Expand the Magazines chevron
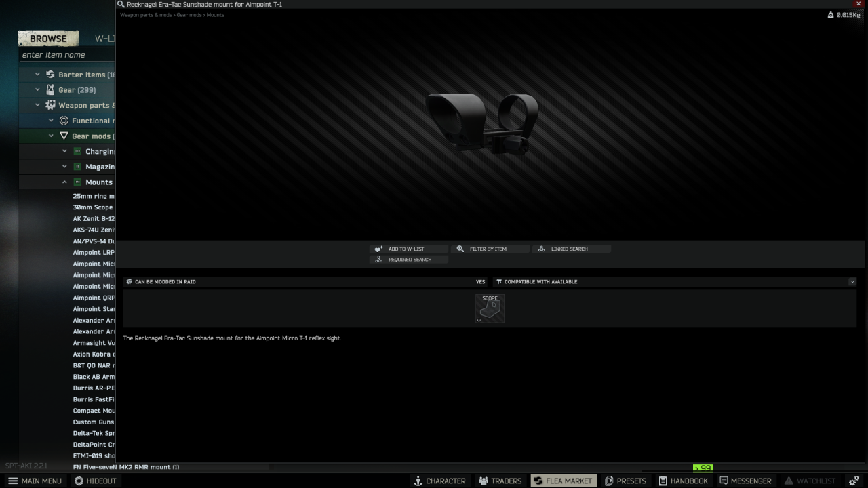Screen dimensions: 868x488 (64, 167)
